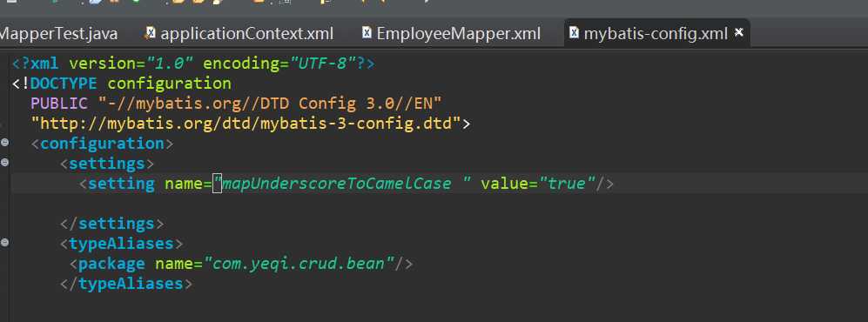Click the closing </typeAliases> tag
The height and width of the screenshot is (322, 868).
126,284
